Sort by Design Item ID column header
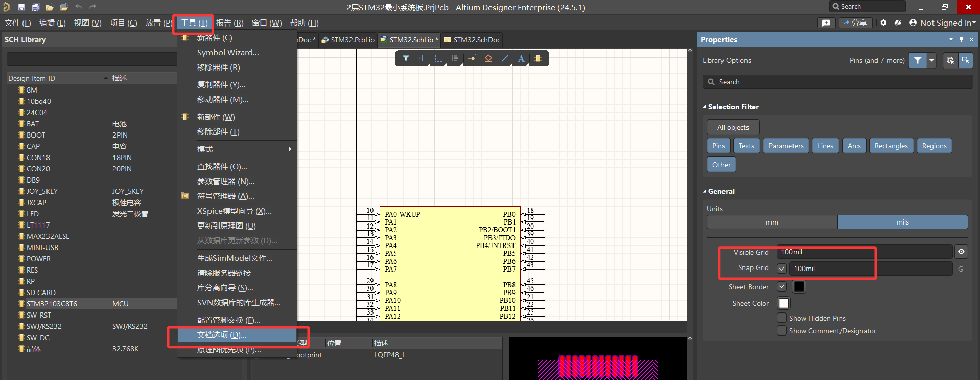Viewport: 980px width, 380px height. coord(58,78)
